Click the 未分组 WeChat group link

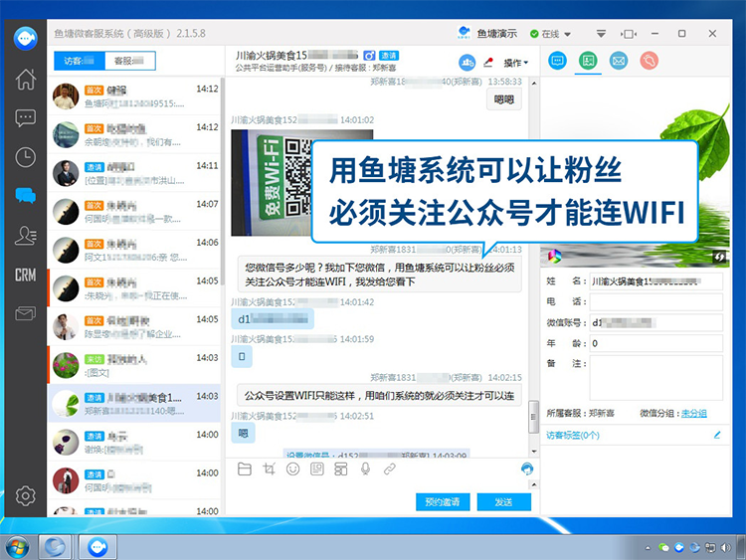point(693,413)
